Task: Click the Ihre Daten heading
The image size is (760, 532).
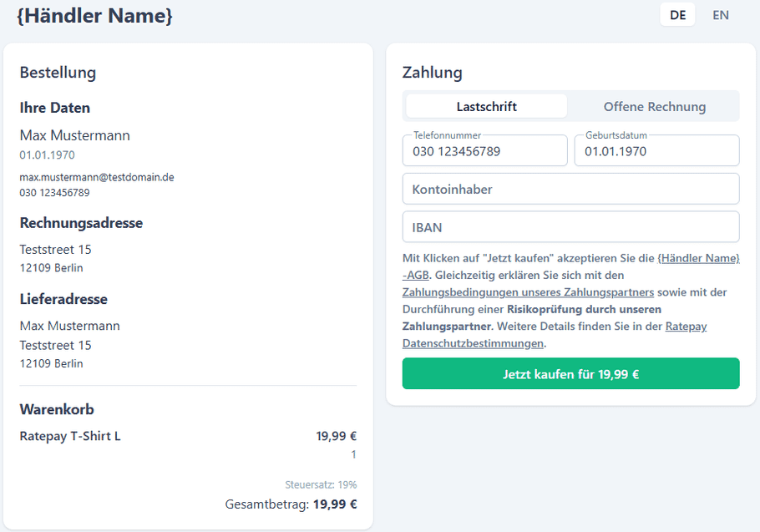Action: [x=55, y=108]
